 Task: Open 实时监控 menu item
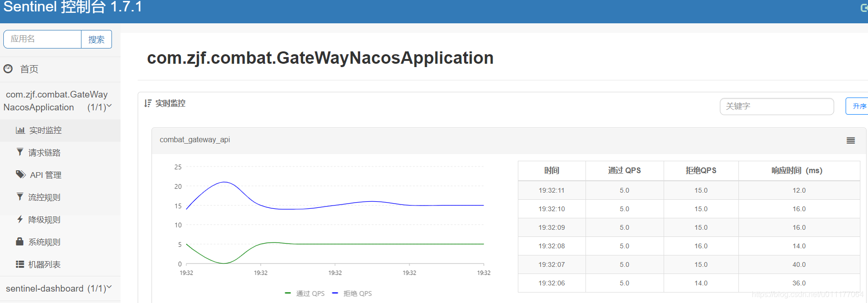[x=45, y=130]
